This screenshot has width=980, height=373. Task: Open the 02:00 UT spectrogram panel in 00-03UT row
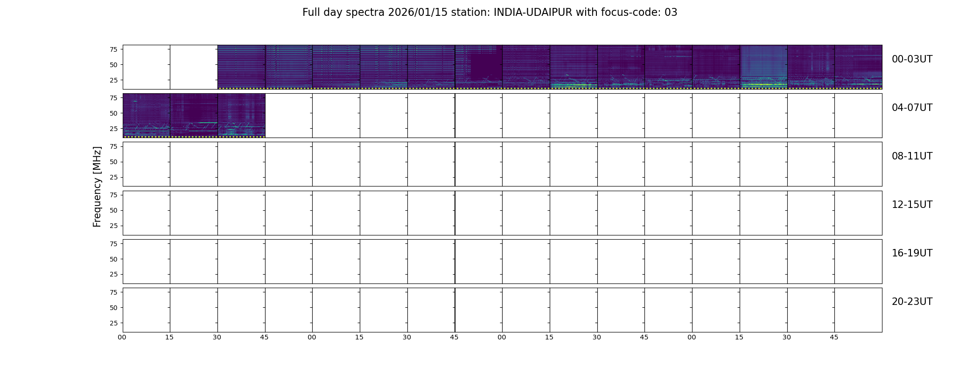[x=526, y=67]
